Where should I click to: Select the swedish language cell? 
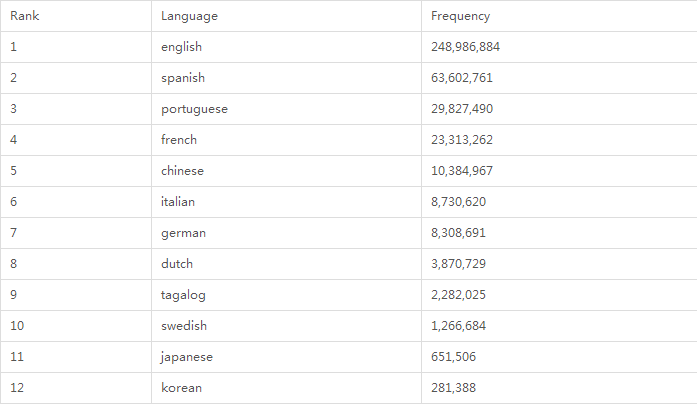[184, 326]
